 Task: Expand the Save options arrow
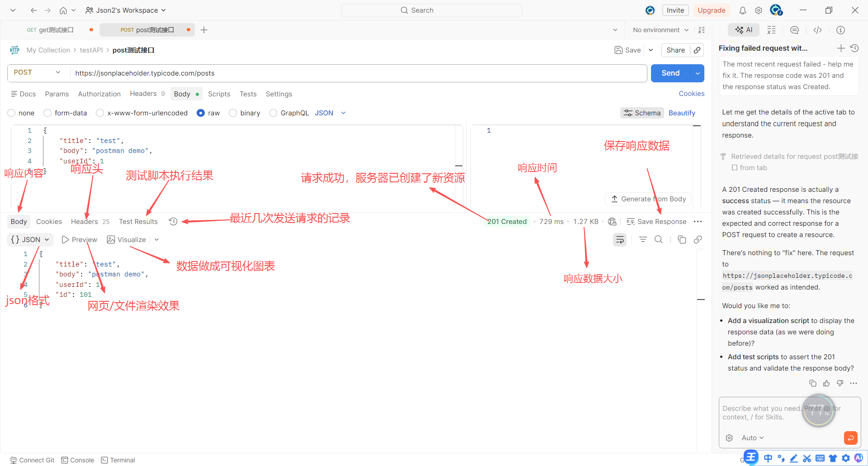pos(651,50)
